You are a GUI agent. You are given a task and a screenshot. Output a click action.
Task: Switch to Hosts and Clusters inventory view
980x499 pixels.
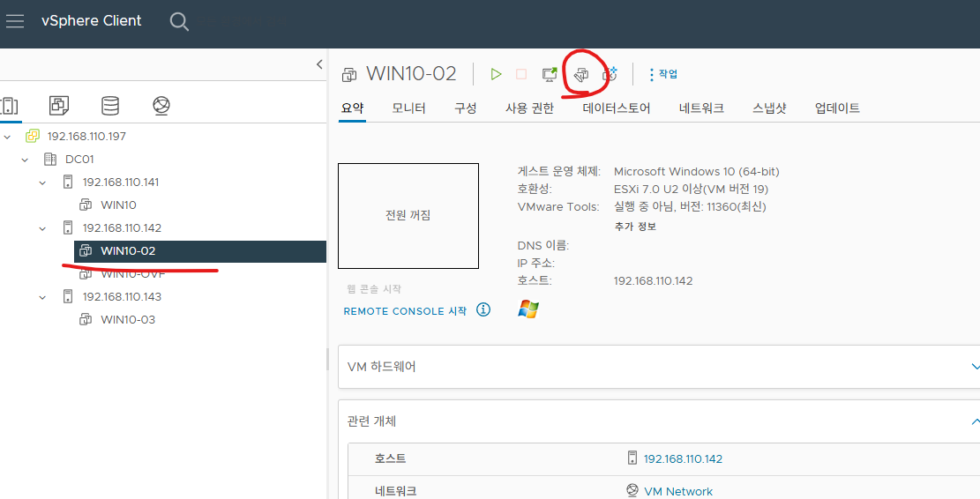pos(10,106)
